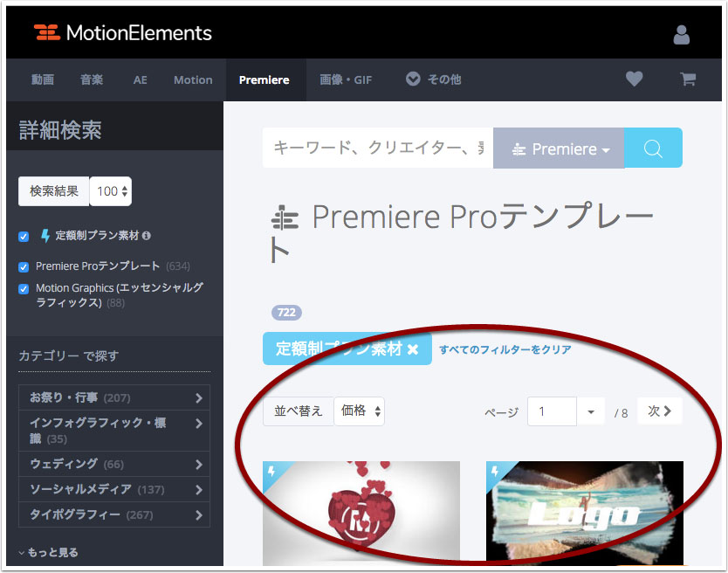Open the 価格 sort dropdown
The image size is (728, 573).
click(x=360, y=411)
